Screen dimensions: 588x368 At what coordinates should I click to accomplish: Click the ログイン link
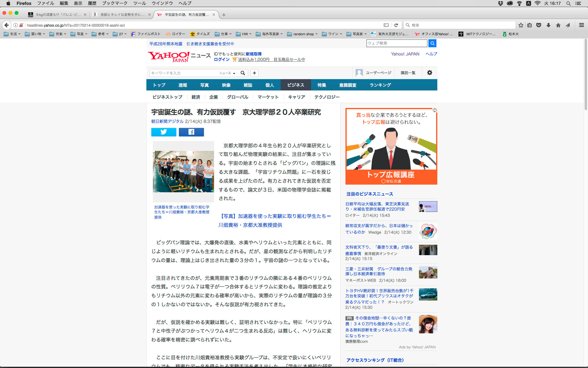[222, 59]
